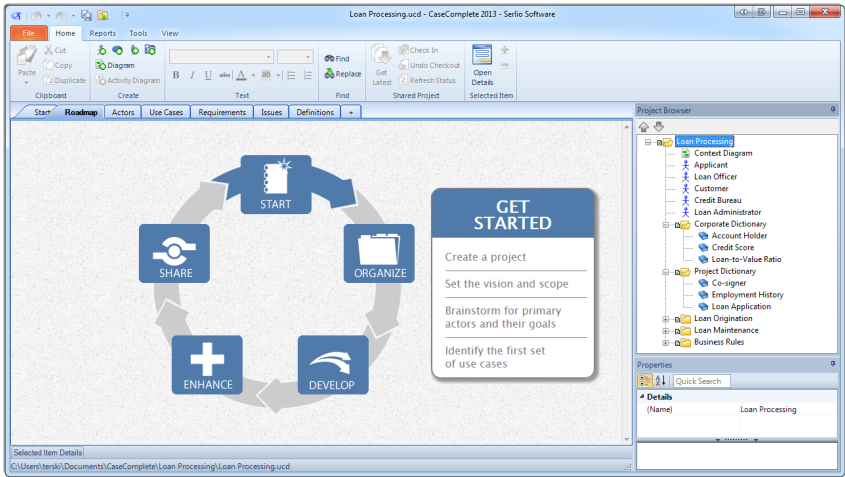The image size is (845, 477).
Task: Collapse the Corporate Dictionary folder
Action: coord(666,225)
